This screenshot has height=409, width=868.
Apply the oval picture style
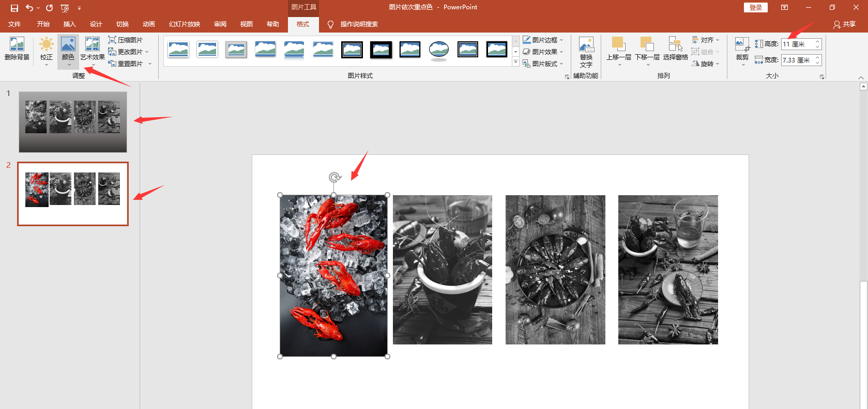(x=439, y=50)
